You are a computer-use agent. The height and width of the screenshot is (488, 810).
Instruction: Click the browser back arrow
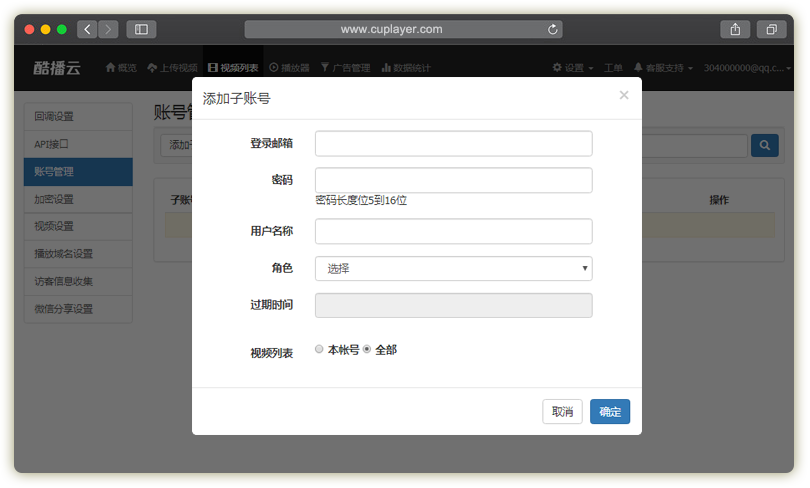[x=87, y=29]
